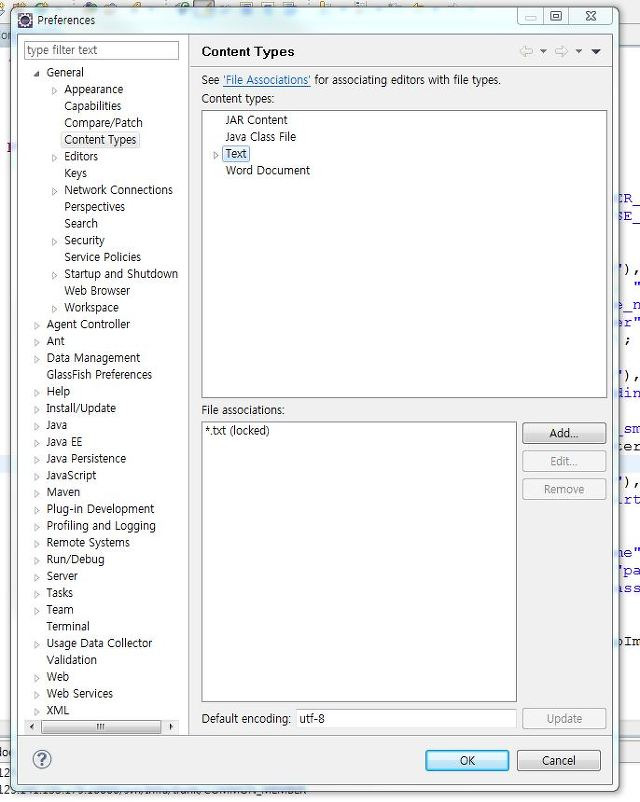This screenshot has width=640, height=802.
Task: Expand the Maven preferences node
Action: pyautogui.click(x=36, y=493)
